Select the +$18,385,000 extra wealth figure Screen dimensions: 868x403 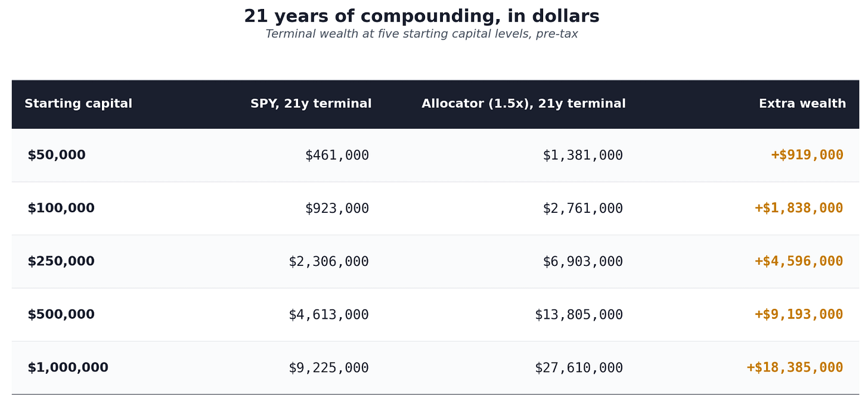[x=795, y=368]
